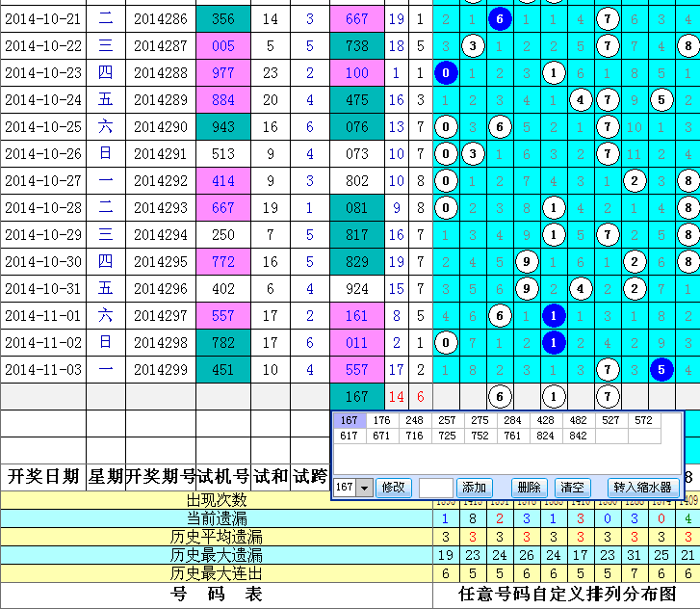Click the 修改 (modify) button

pyautogui.click(x=393, y=489)
